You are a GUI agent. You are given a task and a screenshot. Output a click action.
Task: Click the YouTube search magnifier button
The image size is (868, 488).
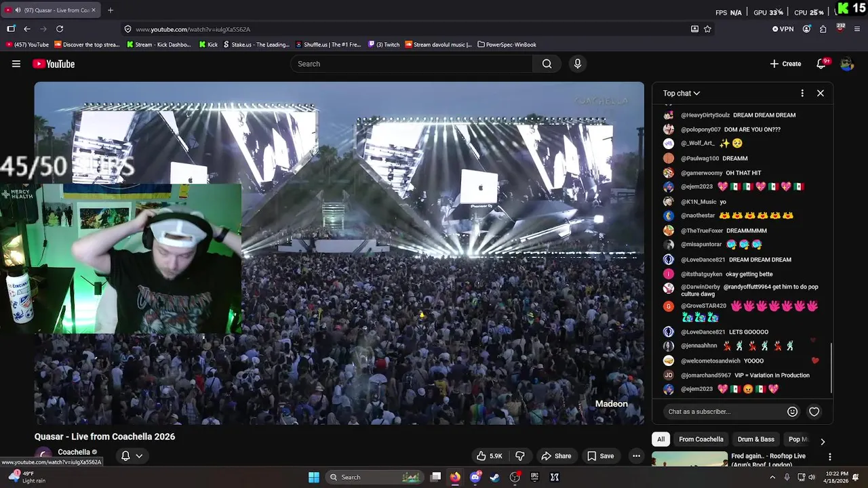pos(547,64)
